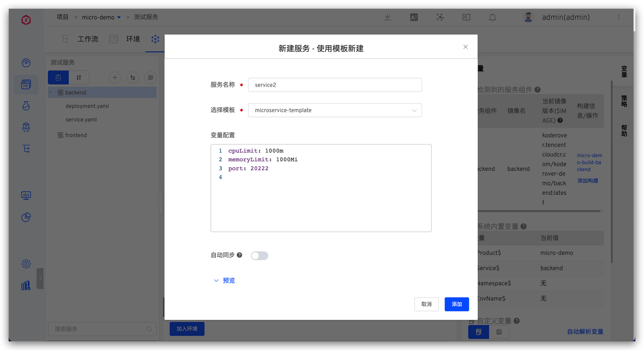Click the download icon in top header
Viewport: 644px width, 350px height.
tap(387, 17)
